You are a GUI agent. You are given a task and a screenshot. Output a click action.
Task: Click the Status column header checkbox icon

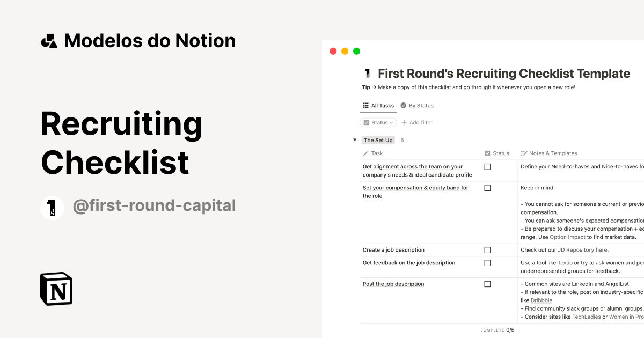(x=487, y=153)
